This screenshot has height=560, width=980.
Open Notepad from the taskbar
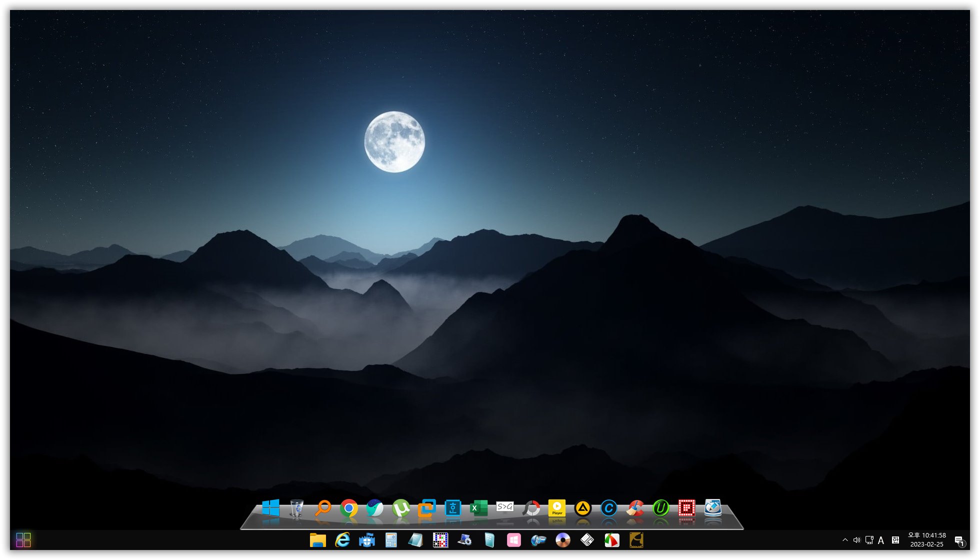click(x=416, y=540)
